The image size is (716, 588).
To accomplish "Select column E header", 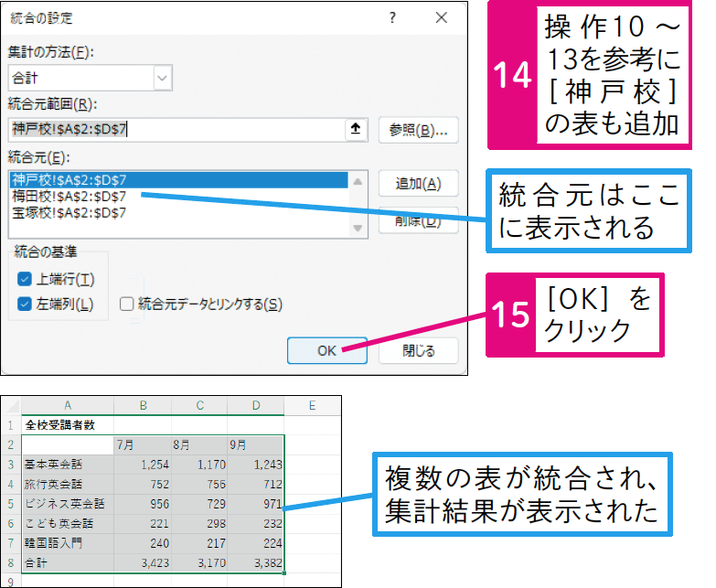I will [x=313, y=405].
